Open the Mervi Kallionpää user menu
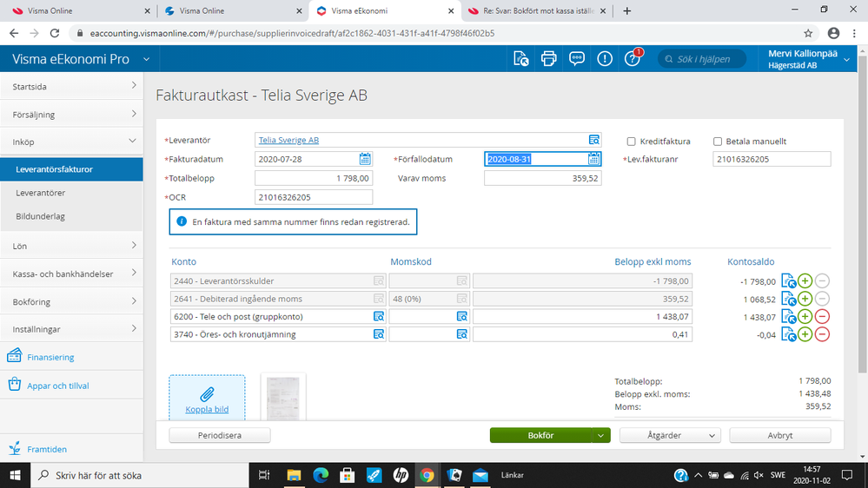 click(809, 59)
